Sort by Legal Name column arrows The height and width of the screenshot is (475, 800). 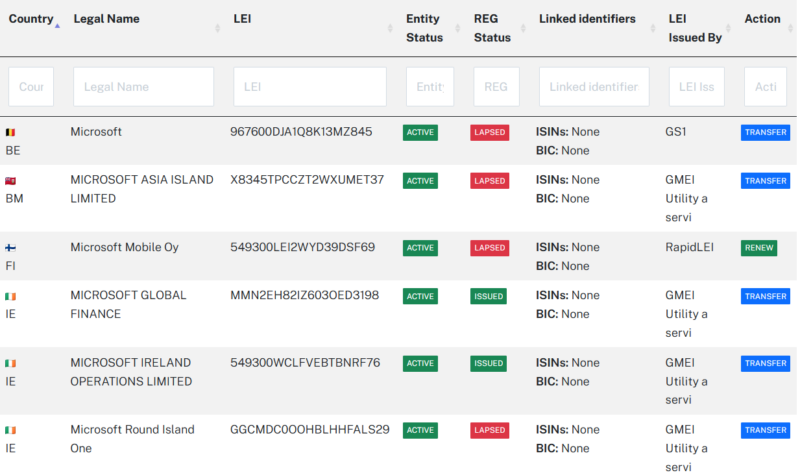217,28
